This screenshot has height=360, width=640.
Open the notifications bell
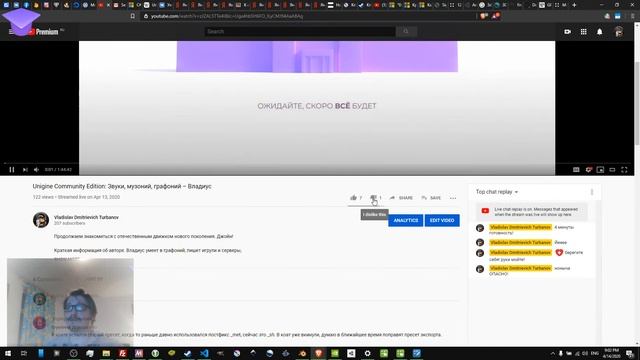click(600, 31)
